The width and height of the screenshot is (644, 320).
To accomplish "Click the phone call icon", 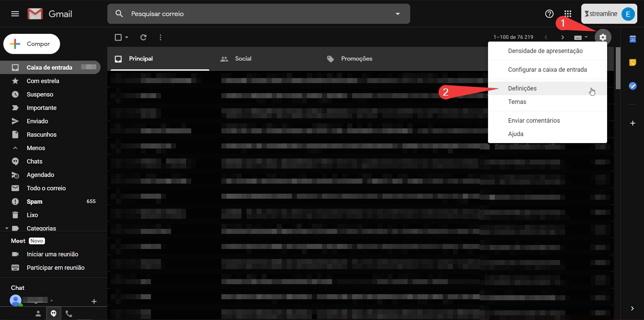I will click(69, 314).
